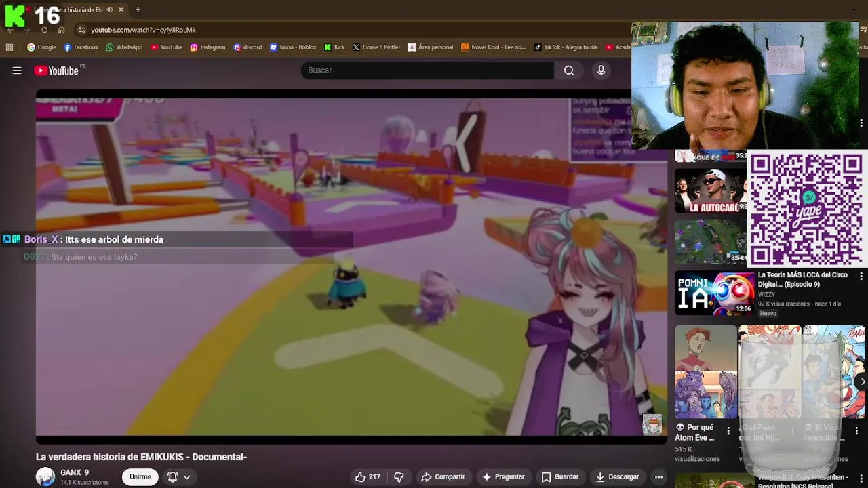Open the Inicio - Roblox bookmark
This screenshot has height=488, width=868.
(x=293, y=47)
